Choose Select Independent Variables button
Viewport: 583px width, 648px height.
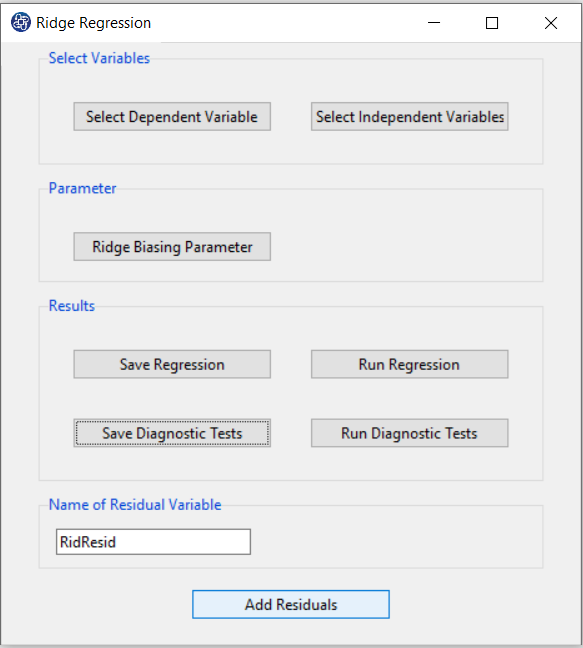click(409, 117)
